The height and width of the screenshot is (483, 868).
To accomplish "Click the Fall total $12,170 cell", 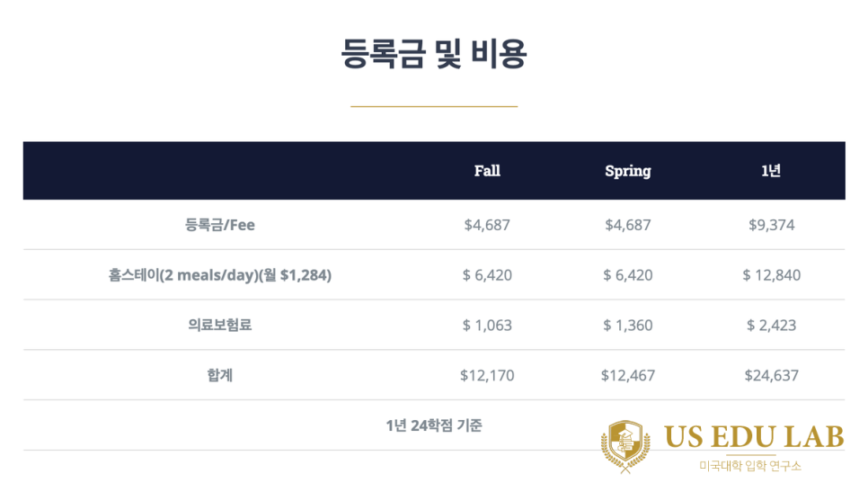I will pos(487,376).
